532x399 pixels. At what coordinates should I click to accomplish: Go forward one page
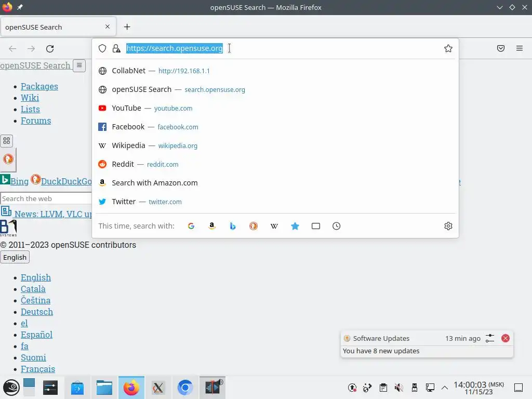pyautogui.click(x=31, y=48)
